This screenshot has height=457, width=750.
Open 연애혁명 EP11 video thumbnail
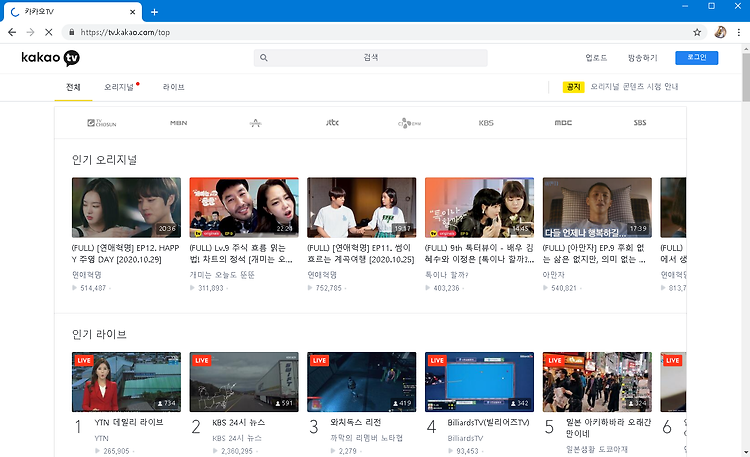pyautogui.click(x=362, y=208)
